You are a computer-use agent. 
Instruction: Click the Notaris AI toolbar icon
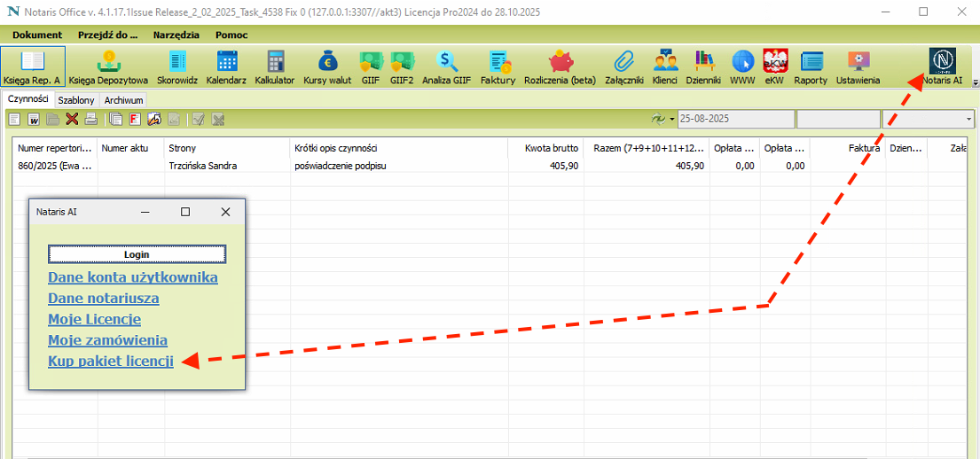coord(941,67)
